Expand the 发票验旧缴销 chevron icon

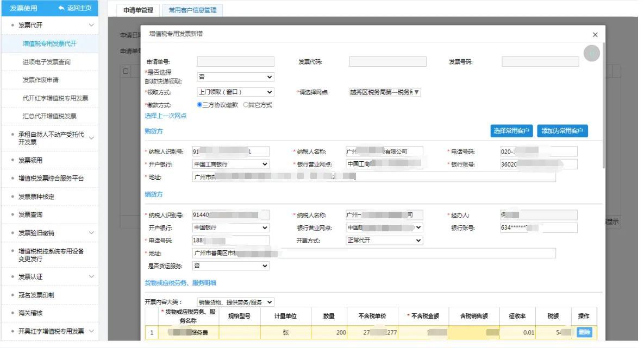[91, 233]
